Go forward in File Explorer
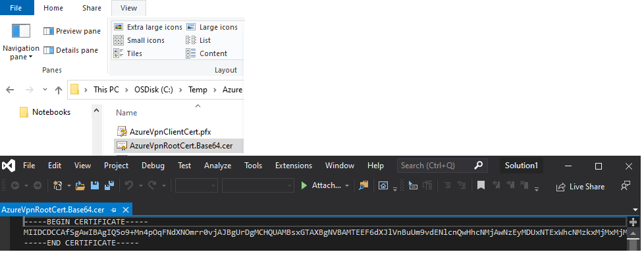The width and height of the screenshot is (644, 254). point(30,90)
